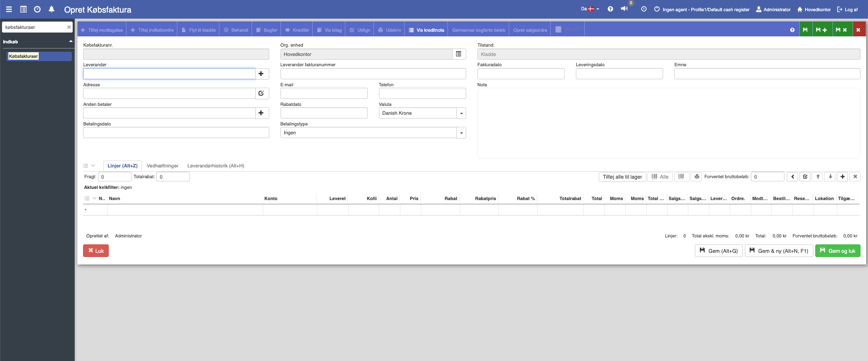
Task: Click Tilføj alle til lager button
Action: 622,177
